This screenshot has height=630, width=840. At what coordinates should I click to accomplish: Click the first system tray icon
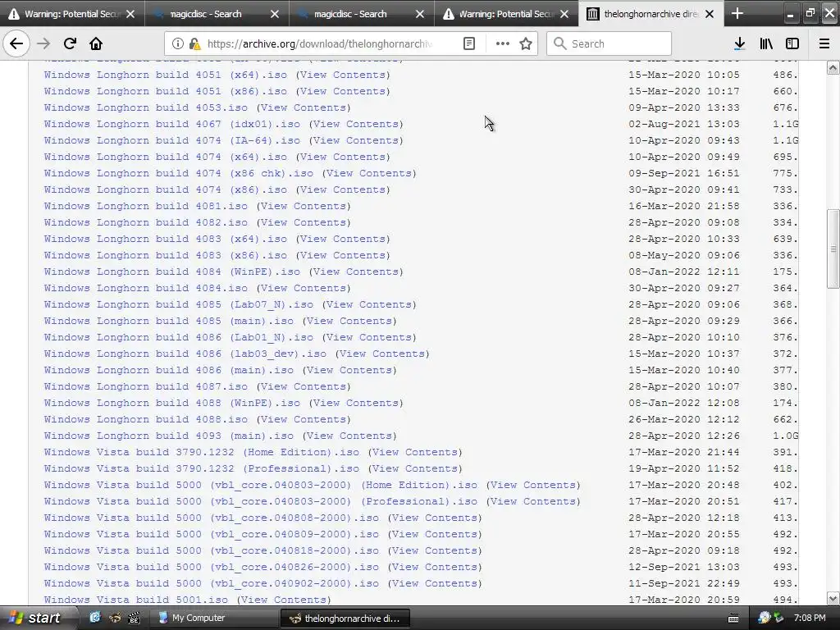point(765,618)
